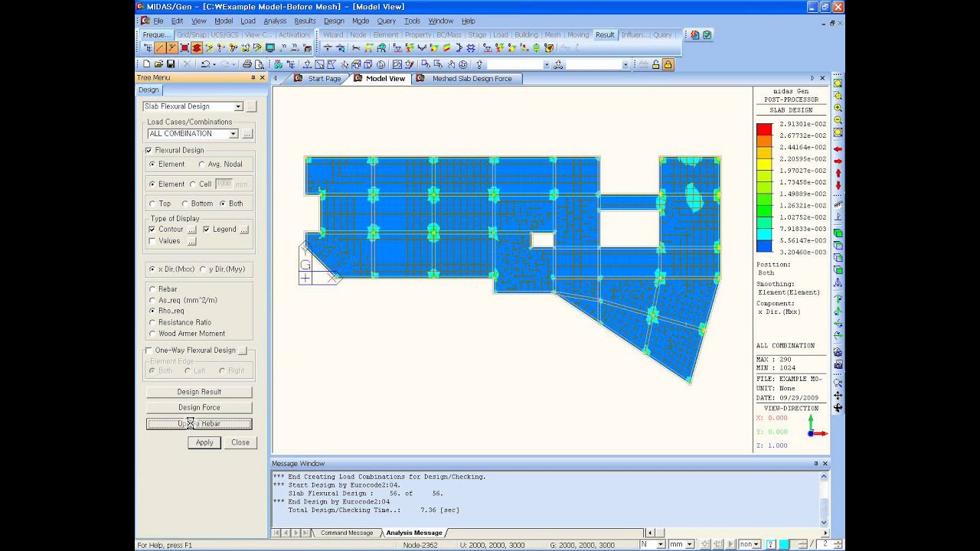Select the Avg. Nodal radio button

pos(201,164)
